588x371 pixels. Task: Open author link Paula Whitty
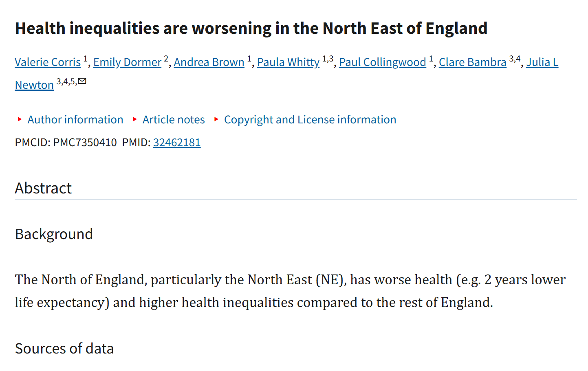click(x=288, y=62)
